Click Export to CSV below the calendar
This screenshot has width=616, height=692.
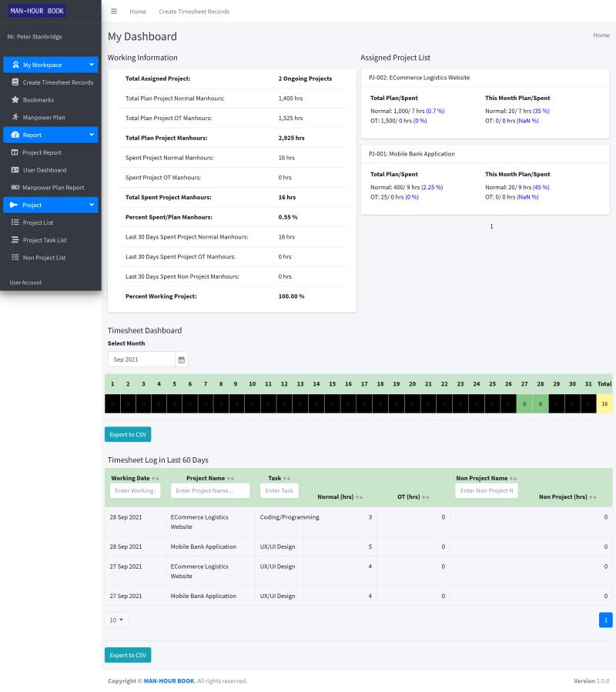coord(128,434)
